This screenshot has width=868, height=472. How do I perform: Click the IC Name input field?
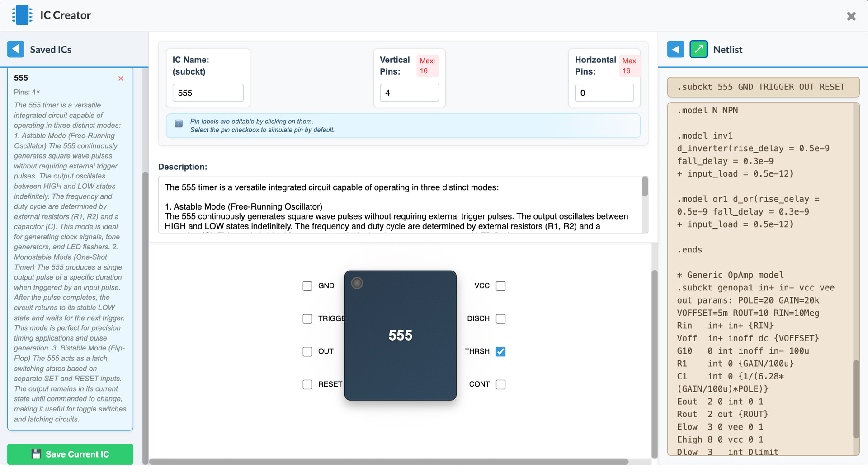pyautogui.click(x=208, y=93)
